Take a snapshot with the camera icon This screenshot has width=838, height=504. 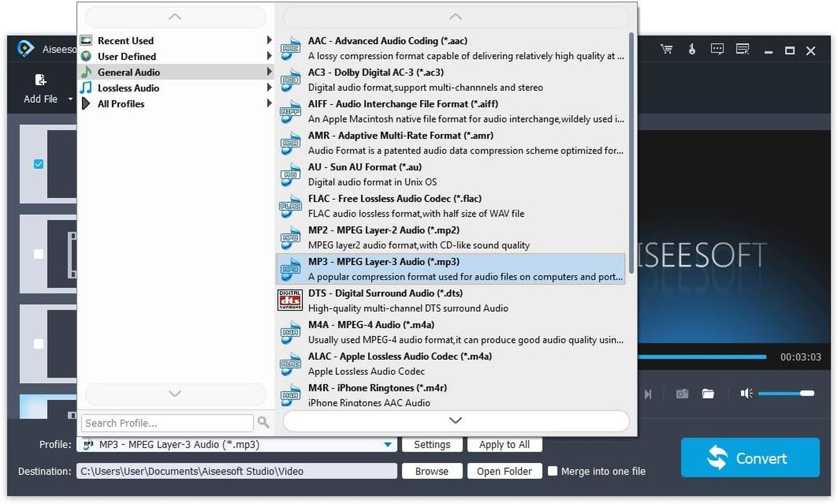point(682,393)
